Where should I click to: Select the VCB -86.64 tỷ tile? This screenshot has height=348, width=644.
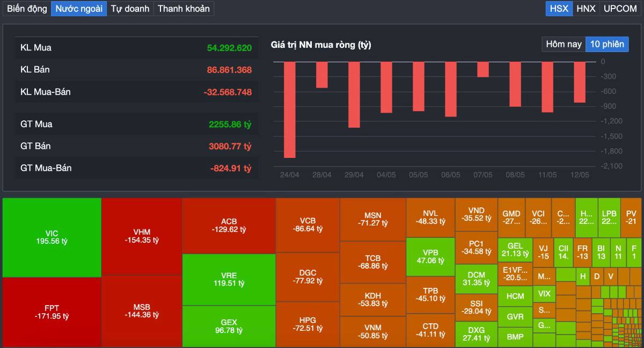[x=308, y=225]
